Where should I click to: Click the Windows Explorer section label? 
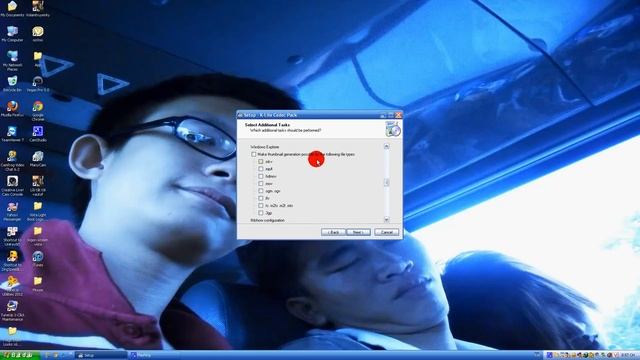265,147
